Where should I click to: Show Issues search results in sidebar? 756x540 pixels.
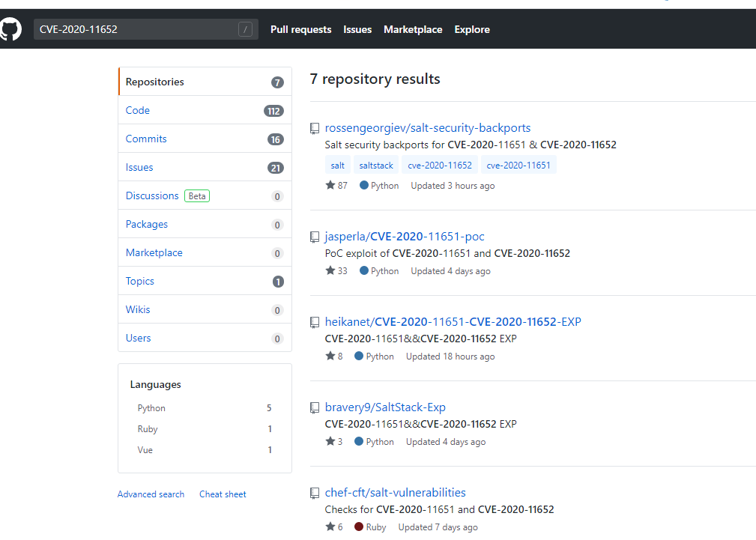pos(205,167)
